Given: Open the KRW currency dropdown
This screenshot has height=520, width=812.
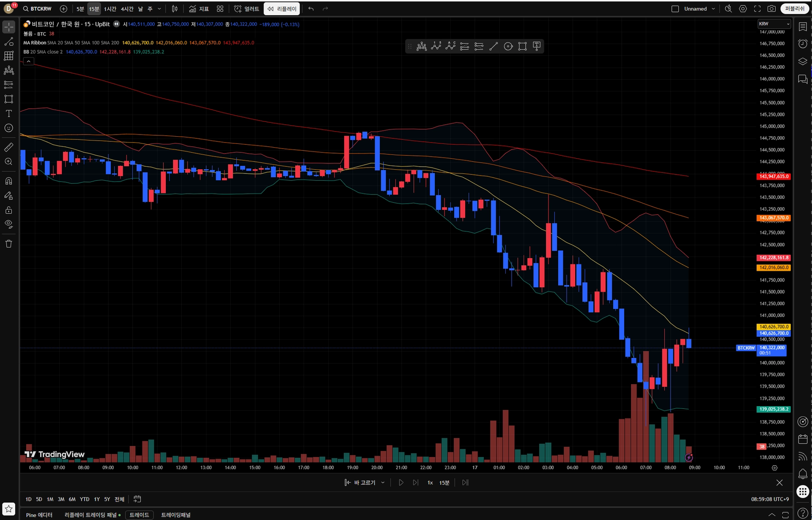Looking at the screenshot, I should tap(774, 24).
